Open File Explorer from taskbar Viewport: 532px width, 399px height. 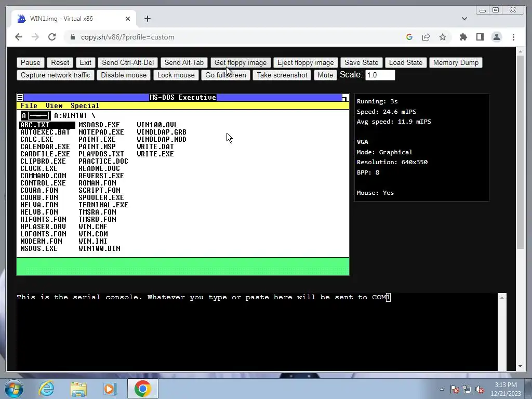78,389
